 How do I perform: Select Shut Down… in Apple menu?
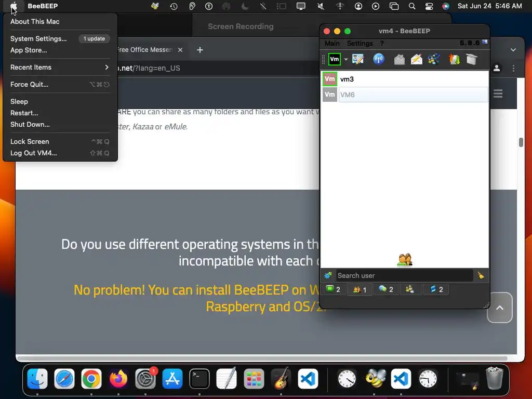(x=60, y=125)
